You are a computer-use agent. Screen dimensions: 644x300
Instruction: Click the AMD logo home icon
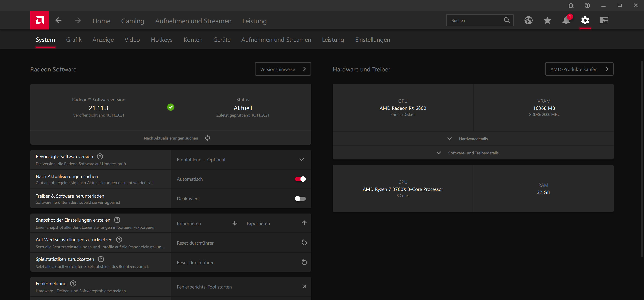pyautogui.click(x=40, y=20)
